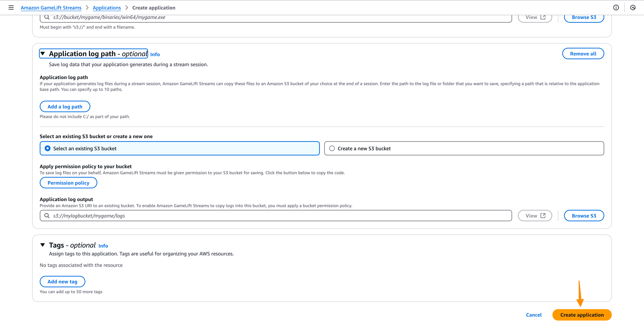Collapse the Application log path section
Image resolution: width=644 pixels, height=327 pixels.
pyautogui.click(x=43, y=53)
